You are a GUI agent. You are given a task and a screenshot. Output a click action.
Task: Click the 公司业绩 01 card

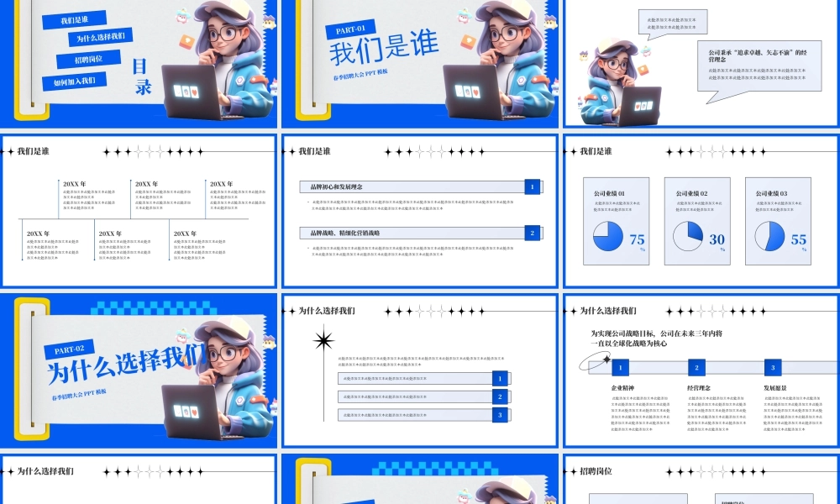pos(616,221)
